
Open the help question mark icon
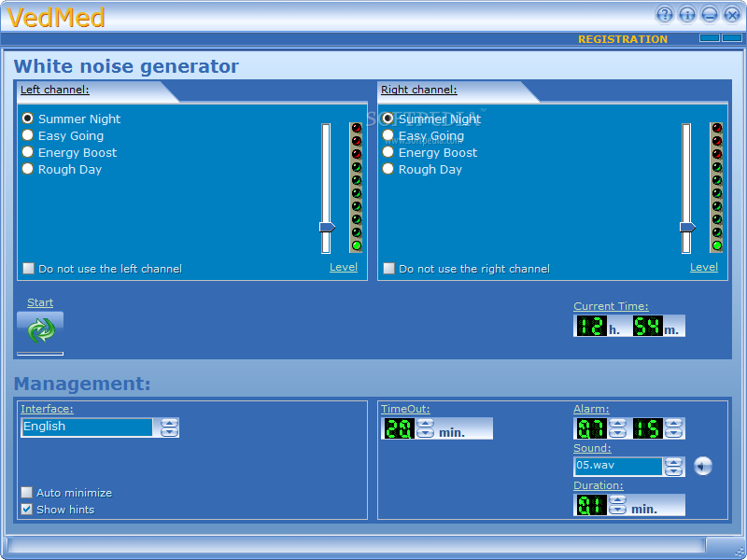[x=665, y=14]
